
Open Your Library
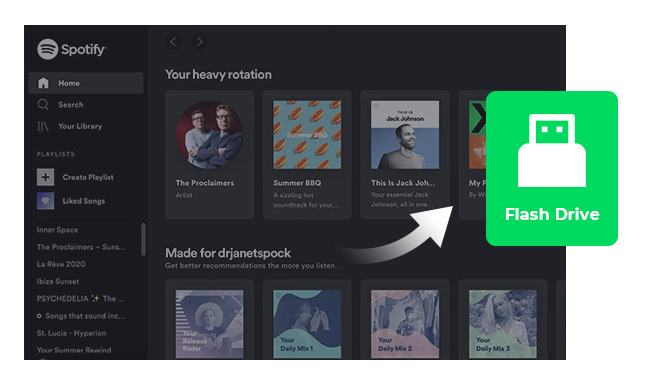pyautogui.click(x=80, y=126)
